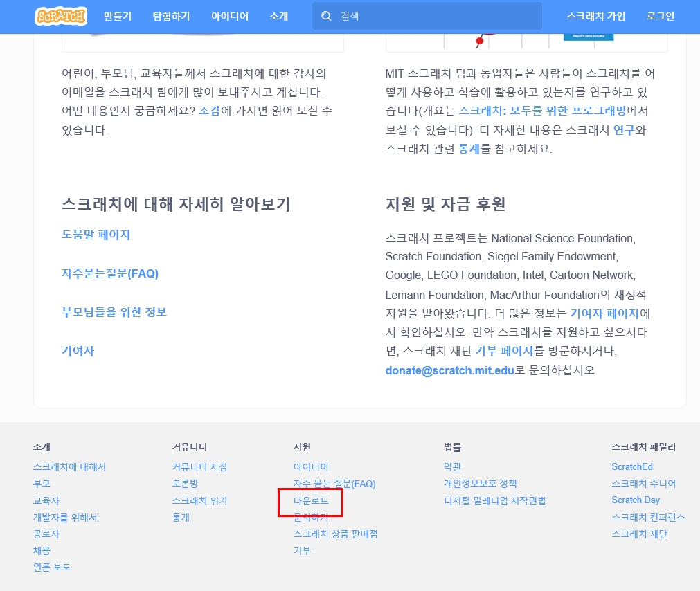The width and height of the screenshot is (700, 591).
Task: Open footer link 약관
Action: click(452, 467)
